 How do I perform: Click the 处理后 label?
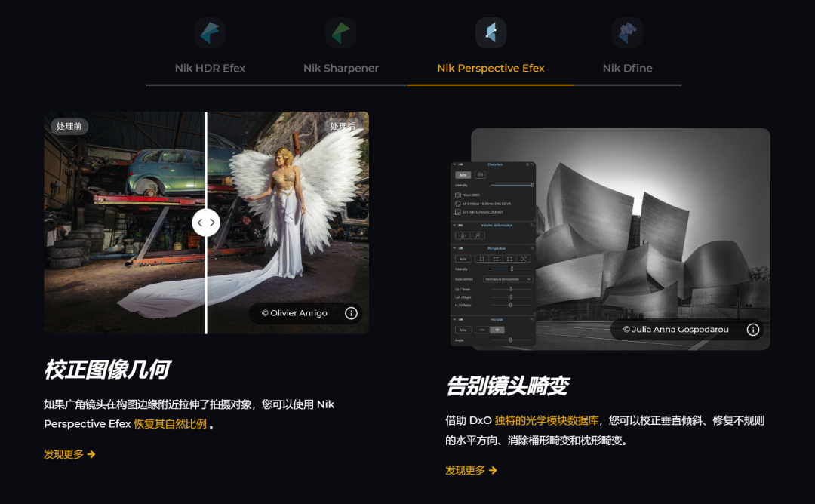coord(343,126)
